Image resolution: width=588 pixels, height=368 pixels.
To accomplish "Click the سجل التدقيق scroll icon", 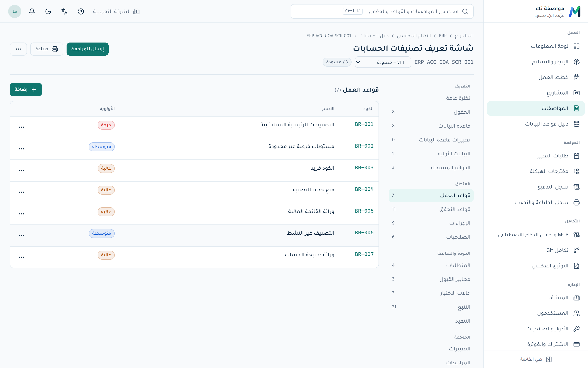I will click(576, 187).
